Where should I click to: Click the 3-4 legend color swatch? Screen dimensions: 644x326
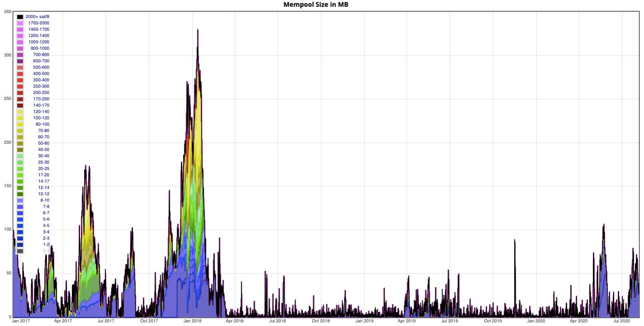[x=20, y=232]
